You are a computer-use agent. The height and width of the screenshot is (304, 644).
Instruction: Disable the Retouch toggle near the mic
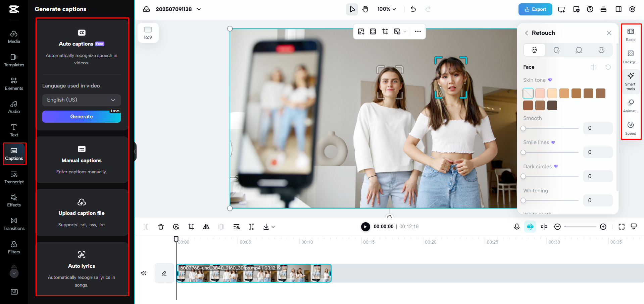[x=530, y=227]
